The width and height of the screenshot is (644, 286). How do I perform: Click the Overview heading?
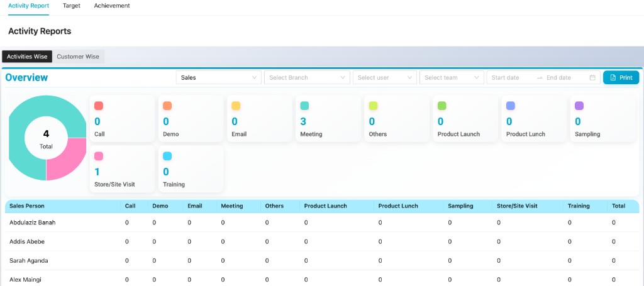(26, 77)
